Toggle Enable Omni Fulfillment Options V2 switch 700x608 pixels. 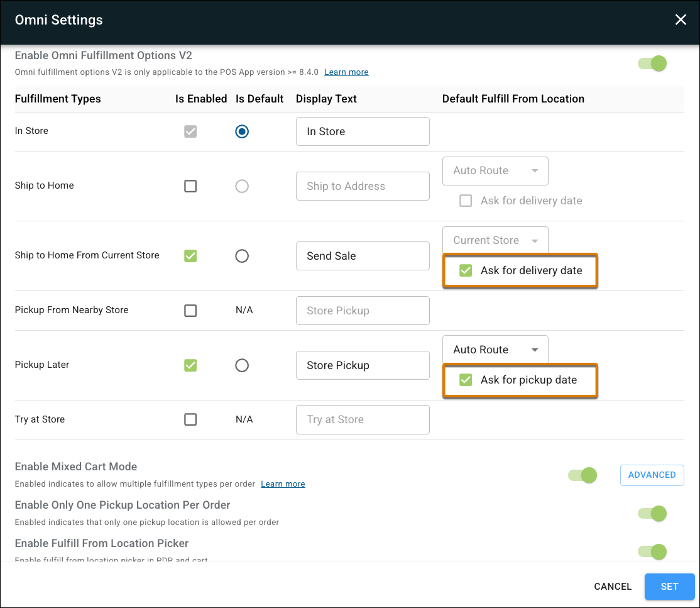(x=652, y=64)
